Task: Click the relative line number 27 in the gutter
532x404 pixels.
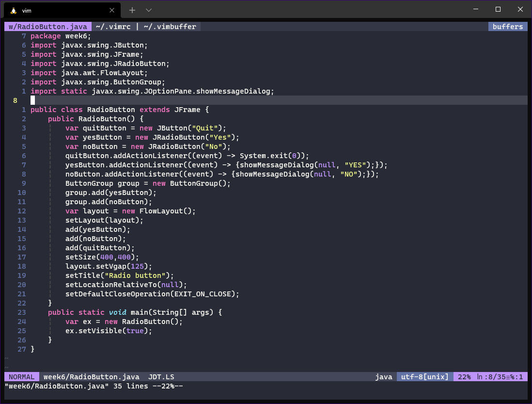Action: pos(21,349)
